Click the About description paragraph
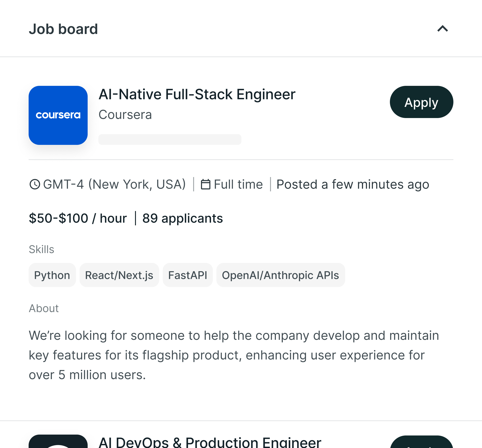Image resolution: width=482 pixels, height=448 pixels. coord(234,355)
